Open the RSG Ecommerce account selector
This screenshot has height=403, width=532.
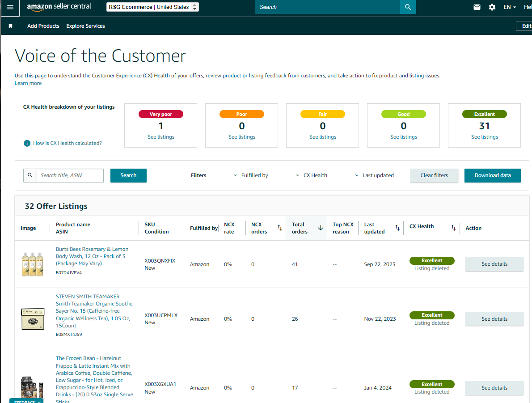(153, 7)
